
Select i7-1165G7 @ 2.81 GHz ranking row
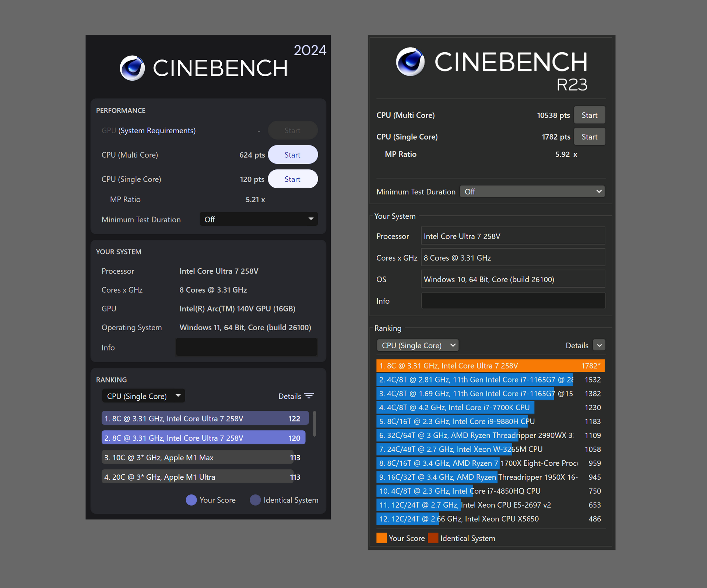pyautogui.click(x=490, y=380)
